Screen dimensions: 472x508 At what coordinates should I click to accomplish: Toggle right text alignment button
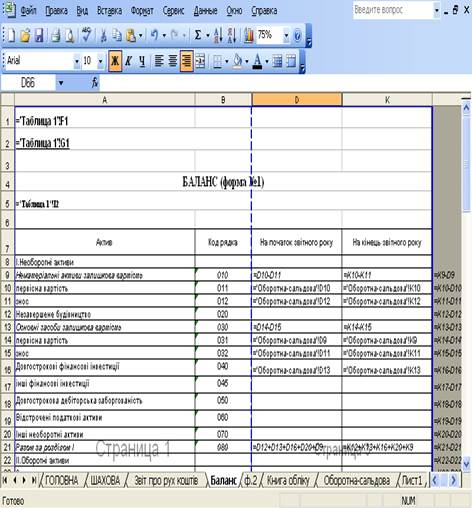click(187, 61)
